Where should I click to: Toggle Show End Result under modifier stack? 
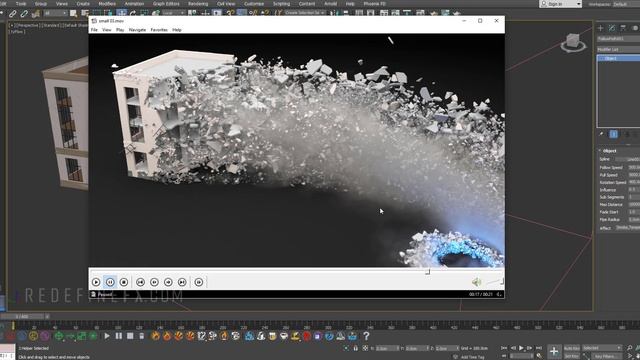[613, 134]
